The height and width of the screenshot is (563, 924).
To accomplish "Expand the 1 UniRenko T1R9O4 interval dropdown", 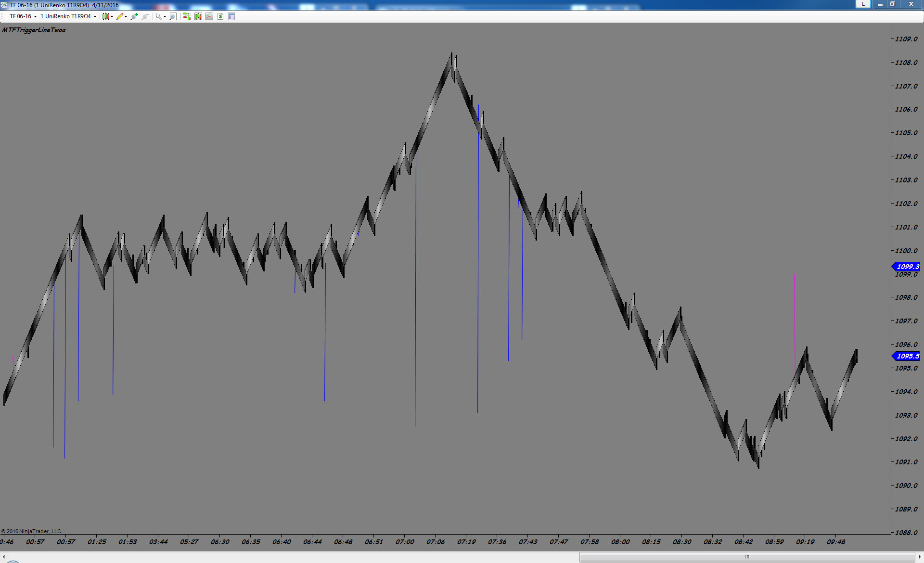I will pos(95,16).
